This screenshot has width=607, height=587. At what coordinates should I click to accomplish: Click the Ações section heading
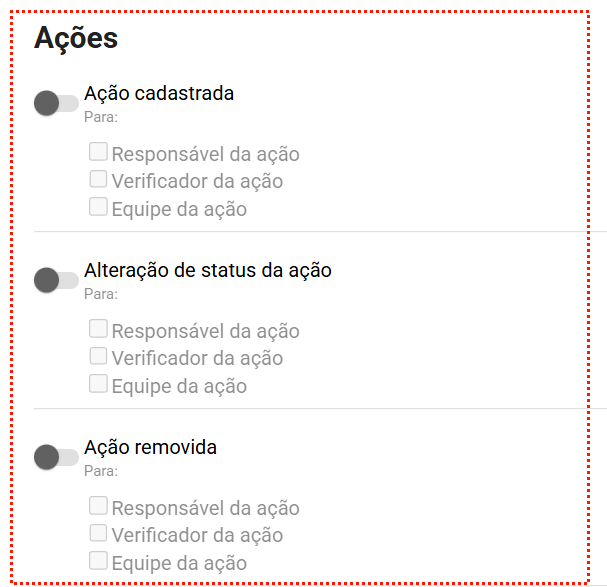76,38
